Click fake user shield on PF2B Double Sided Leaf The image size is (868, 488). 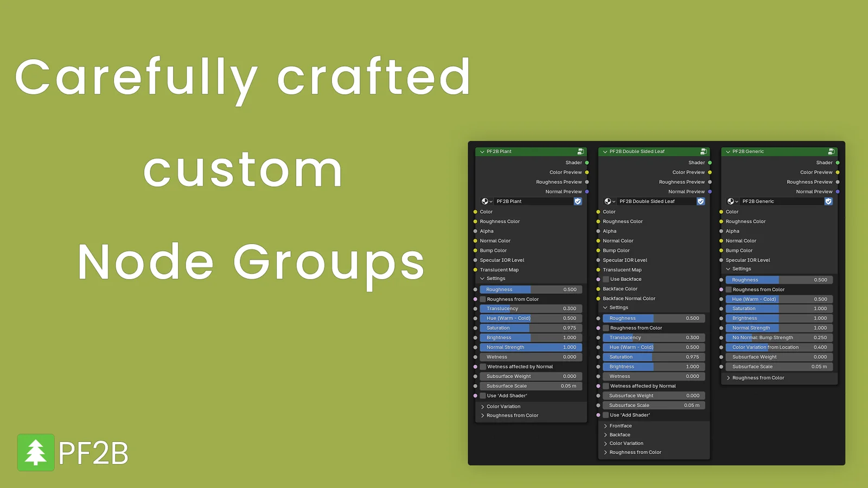(701, 201)
